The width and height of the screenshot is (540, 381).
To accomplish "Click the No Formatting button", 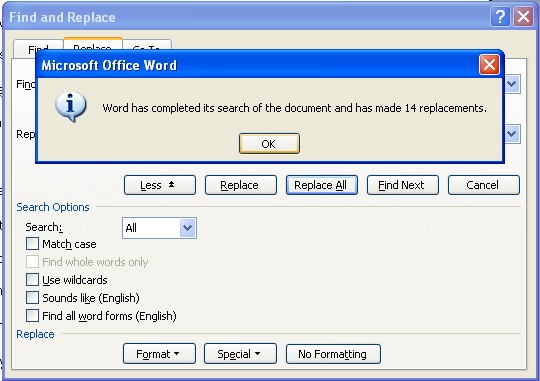I will [333, 353].
